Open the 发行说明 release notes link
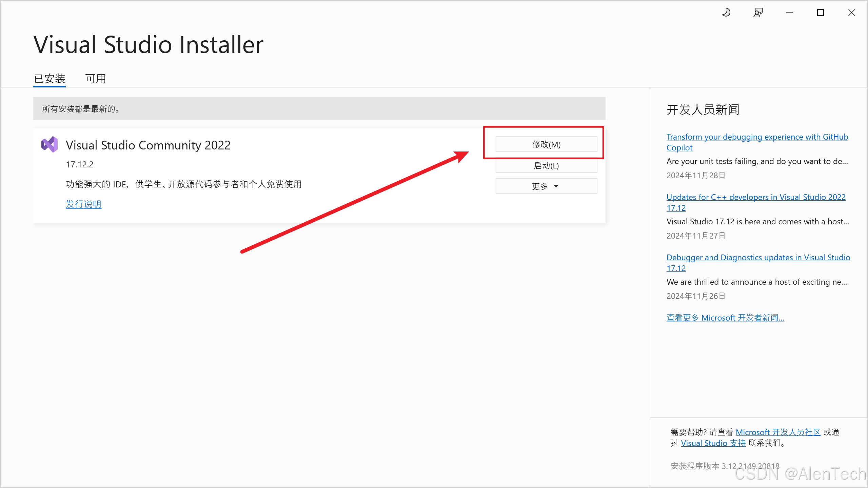Screen dimensions: 868x488 (83, 204)
